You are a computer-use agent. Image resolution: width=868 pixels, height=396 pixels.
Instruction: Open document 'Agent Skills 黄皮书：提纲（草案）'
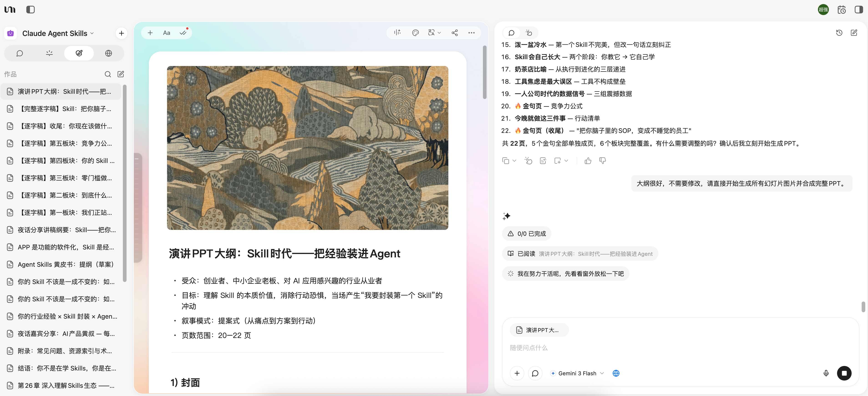coord(66,264)
